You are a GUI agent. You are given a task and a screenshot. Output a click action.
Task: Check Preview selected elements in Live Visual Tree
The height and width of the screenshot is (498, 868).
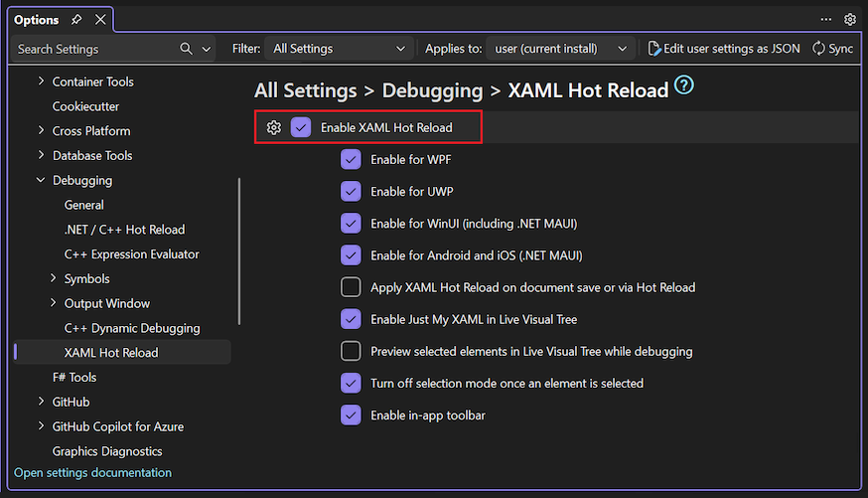[351, 351]
